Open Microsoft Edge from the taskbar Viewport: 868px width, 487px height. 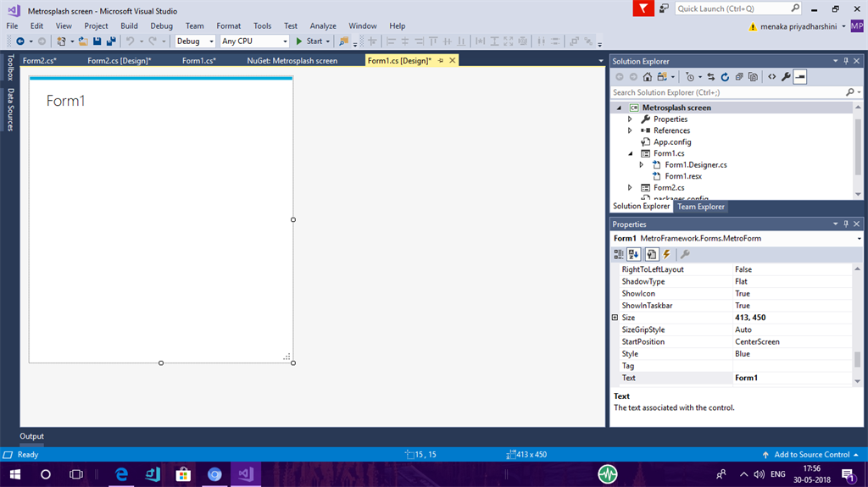point(121,474)
